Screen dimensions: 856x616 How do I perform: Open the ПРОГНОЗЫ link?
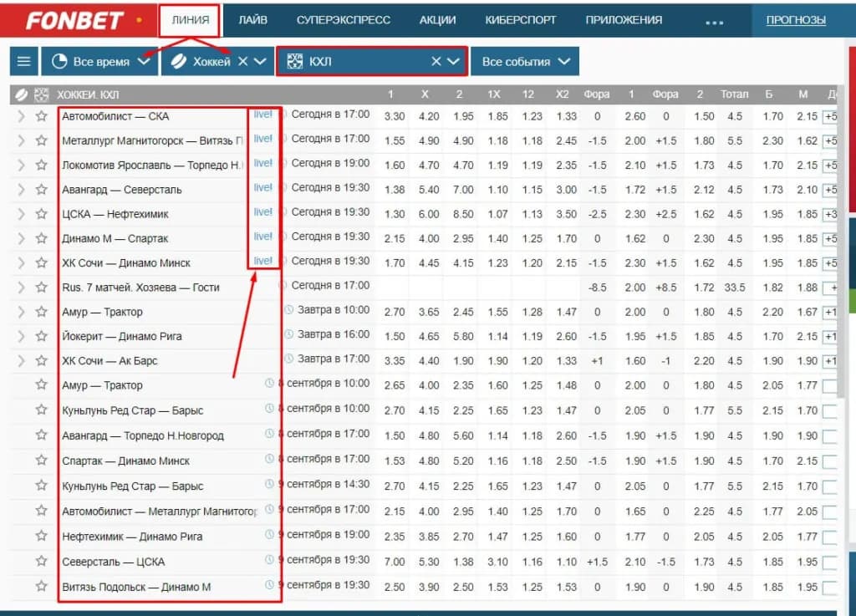(796, 20)
